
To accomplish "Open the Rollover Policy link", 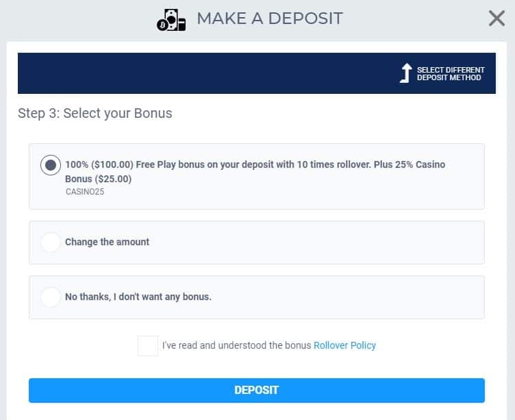I will [344, 345].
